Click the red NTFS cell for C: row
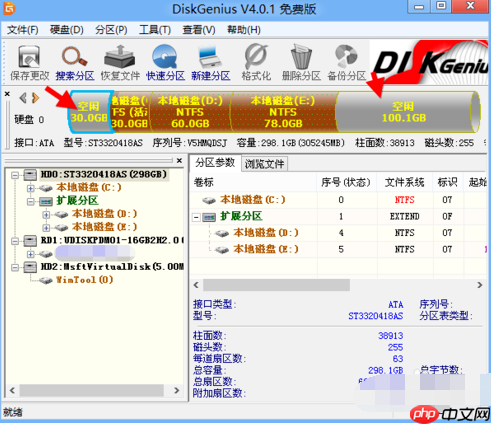 pyautogui.click(x=404, y=200)
